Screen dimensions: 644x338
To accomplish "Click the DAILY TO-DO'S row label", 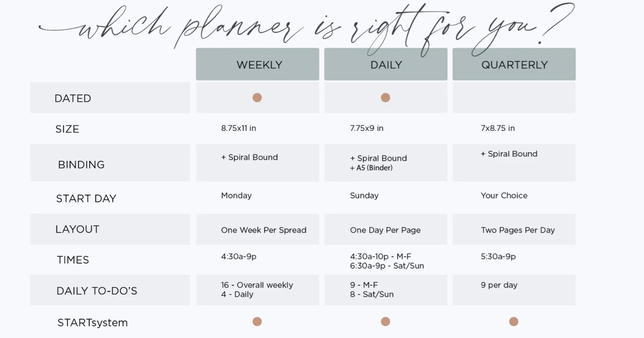I will click(97, 291).
